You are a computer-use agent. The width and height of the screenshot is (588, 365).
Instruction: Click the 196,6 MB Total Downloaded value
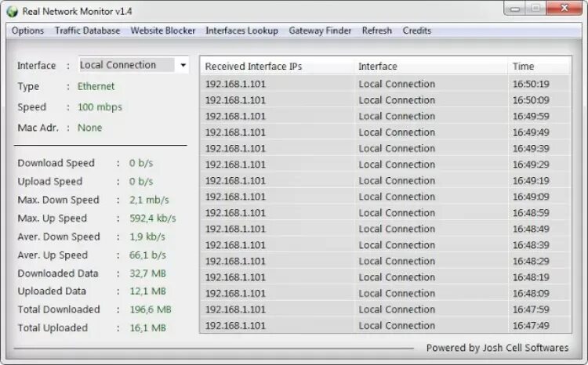click(x=151, y=309)
